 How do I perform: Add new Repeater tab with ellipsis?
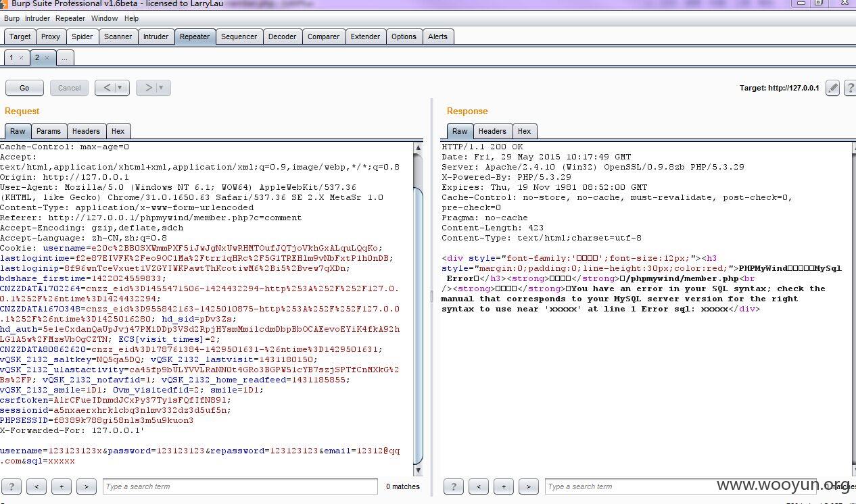tap(65, 57)
